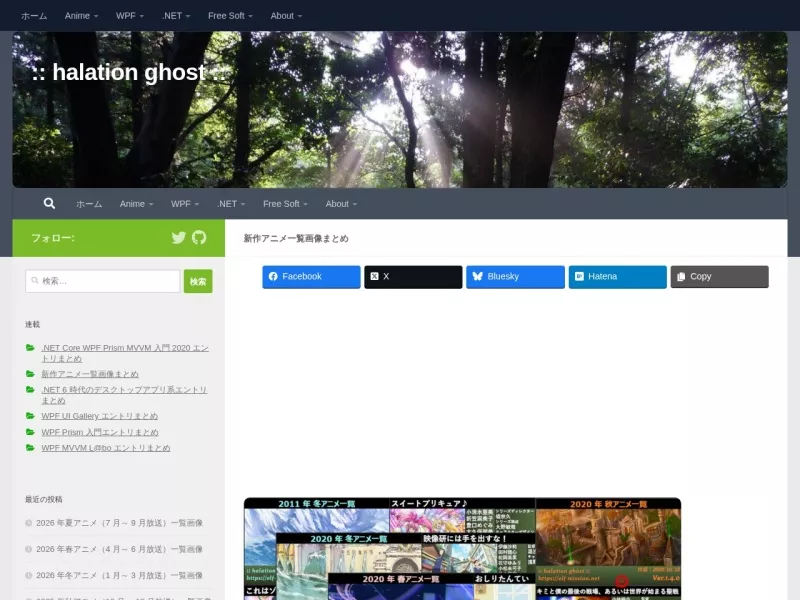Viewport: 800px width, 600px height.
Task: Click clock icon next to 2026 年春アニメ post
Action: point(29,549)
